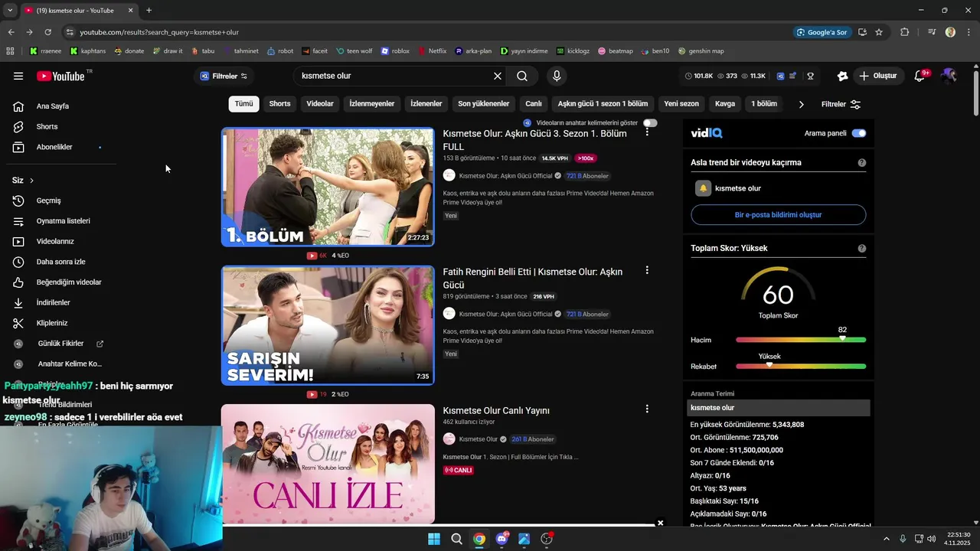The width and height of the screenshot is (980, 551).
Task: Select the Kavga filter chip
Action: tap(725, 104)
